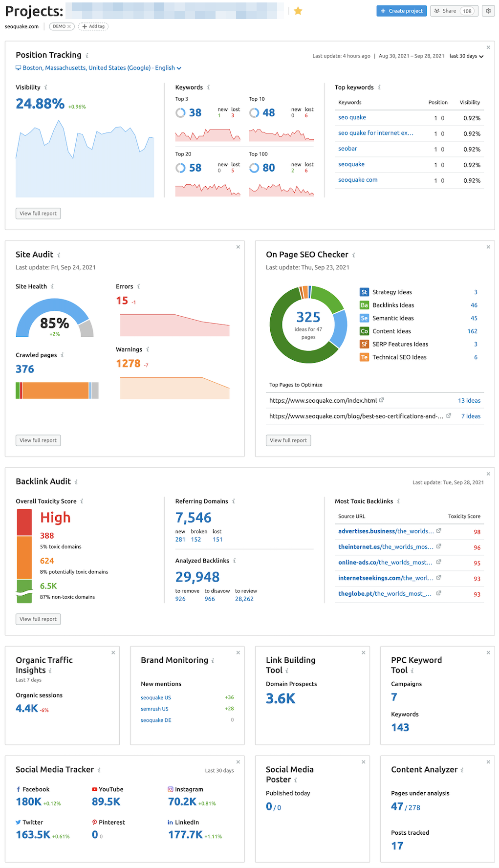Click info icon next to Overall Toxicity Score
Viewport: 499px width, 868px height.
(82, 501)
